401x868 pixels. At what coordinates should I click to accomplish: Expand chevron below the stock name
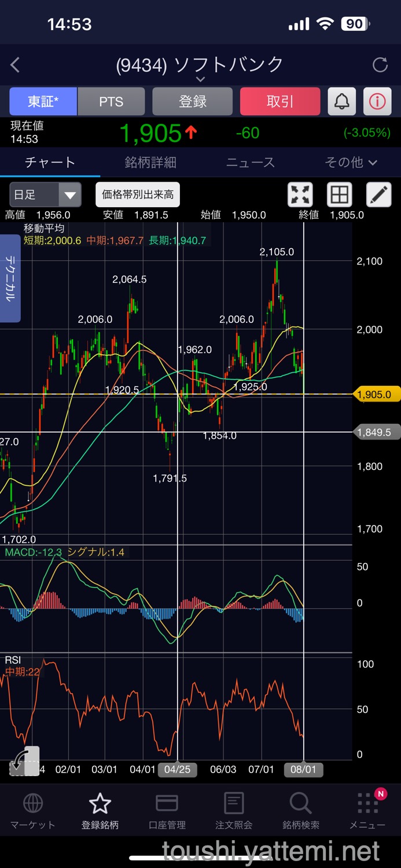coord(200,79)
